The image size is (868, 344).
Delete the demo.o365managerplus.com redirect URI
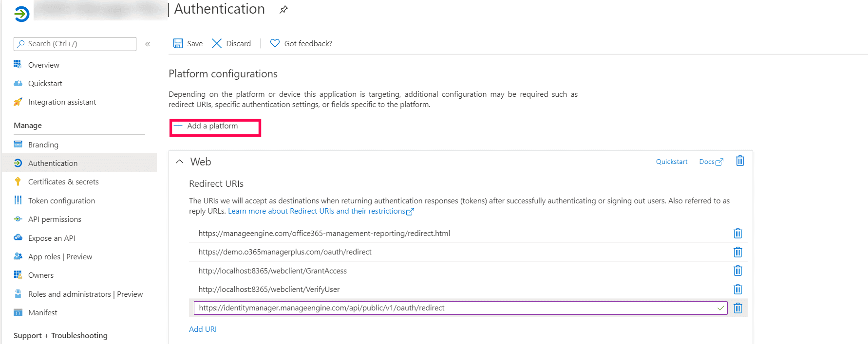pyautogui.click(x=738, y=252)
